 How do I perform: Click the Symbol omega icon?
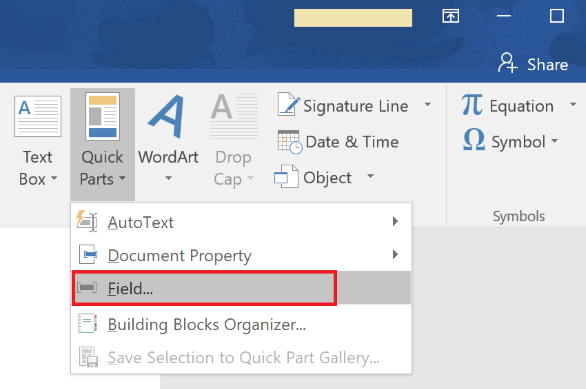click(x=474, y=140)
